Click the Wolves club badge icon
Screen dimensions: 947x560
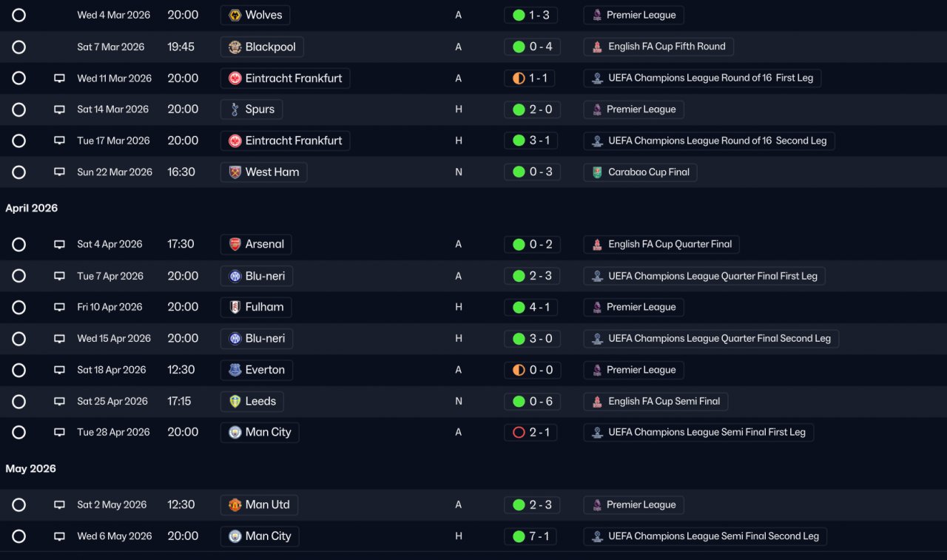(235, 15)
